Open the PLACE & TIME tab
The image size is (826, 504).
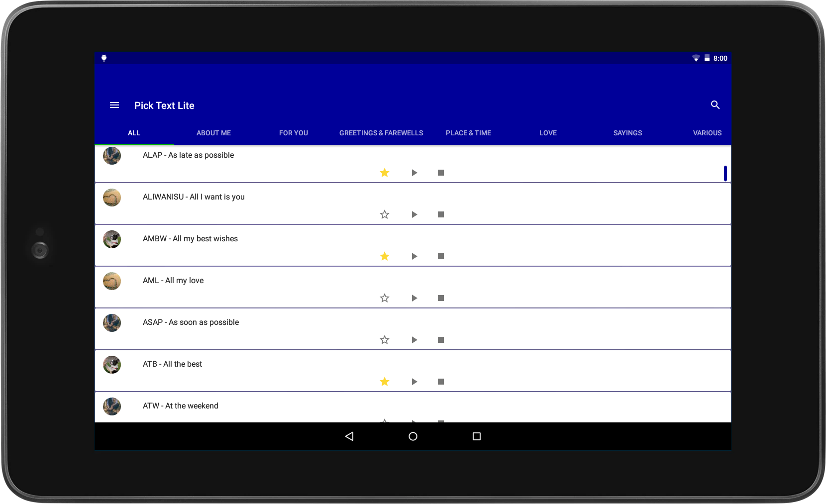(x=468, y=133)
